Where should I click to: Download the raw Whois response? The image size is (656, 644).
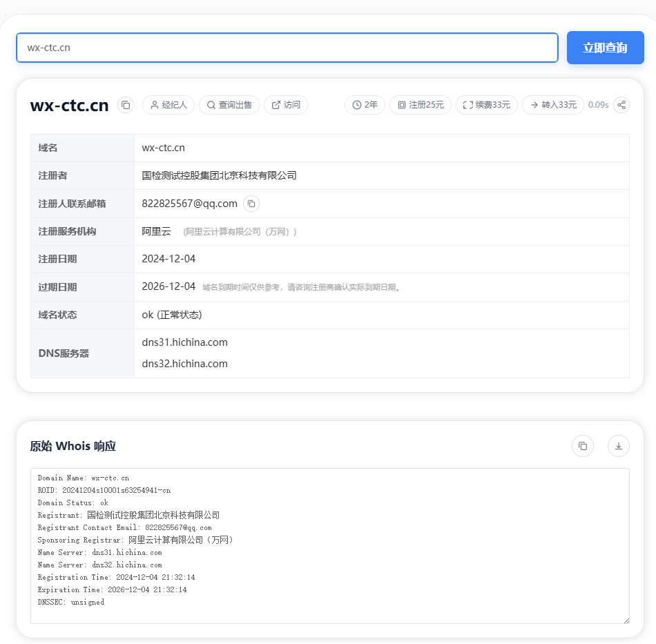click(x=618, y=446)
